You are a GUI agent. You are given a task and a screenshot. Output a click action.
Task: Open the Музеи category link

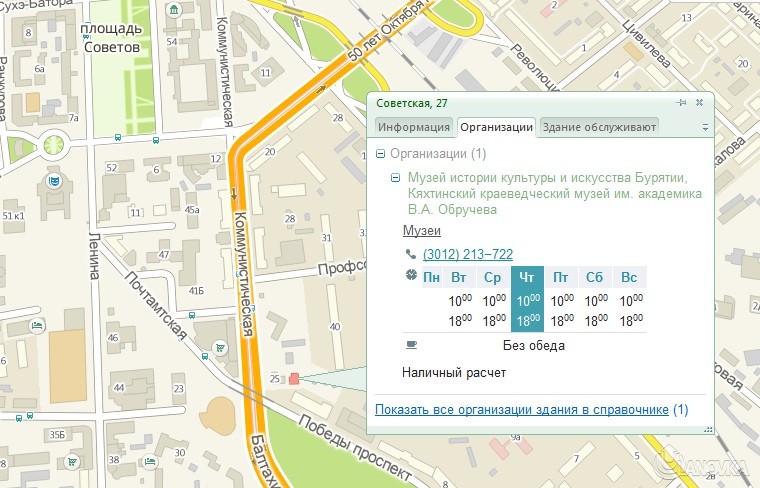pyautogui.click(x=421, y=230)
